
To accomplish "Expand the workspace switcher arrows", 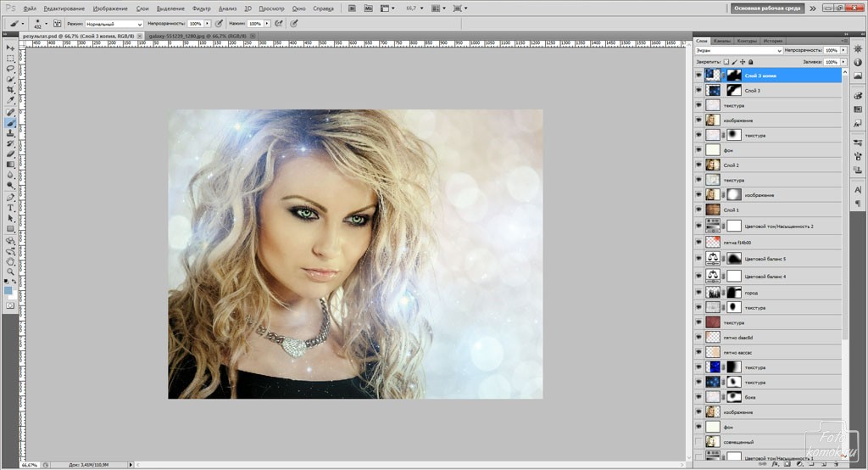I will 813,8.
